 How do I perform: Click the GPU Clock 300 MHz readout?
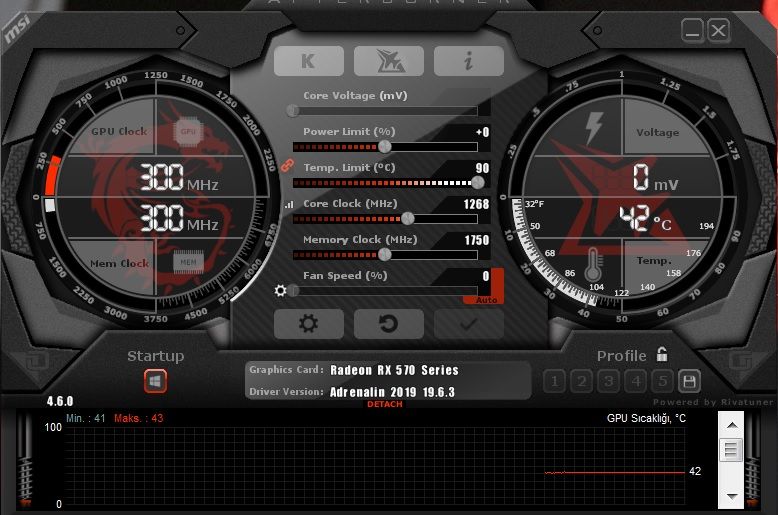point(179,178)
